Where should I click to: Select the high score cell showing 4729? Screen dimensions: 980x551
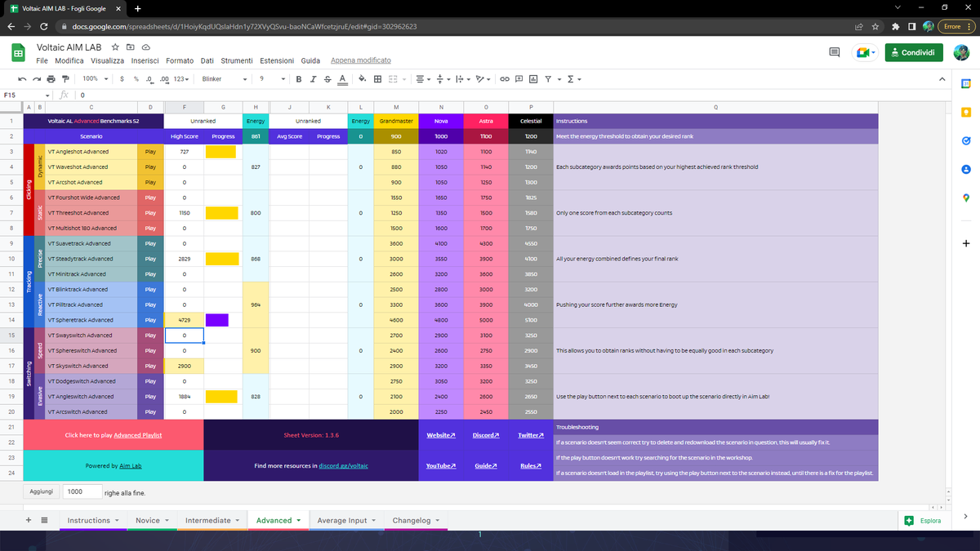tap(185, 320)
